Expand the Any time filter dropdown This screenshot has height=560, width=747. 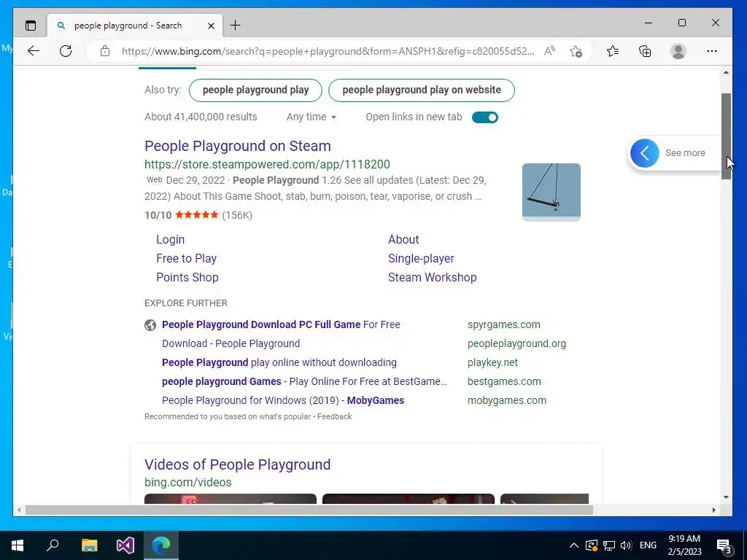(x=311, y=117)
